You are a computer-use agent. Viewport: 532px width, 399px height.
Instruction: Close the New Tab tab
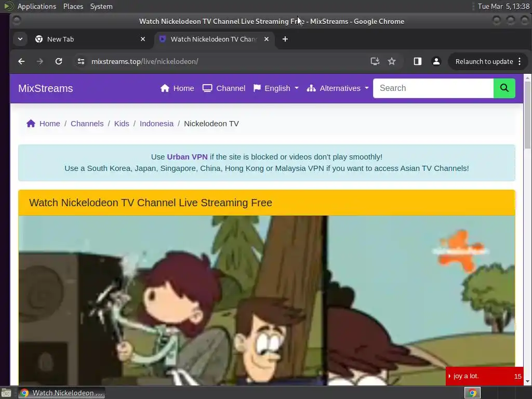[143, 39]
